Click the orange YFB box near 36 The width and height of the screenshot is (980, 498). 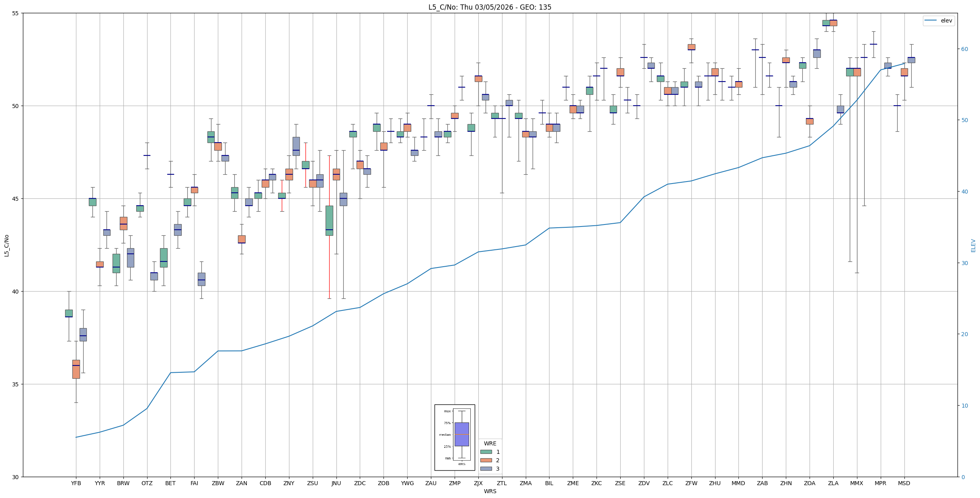[76, 369]
